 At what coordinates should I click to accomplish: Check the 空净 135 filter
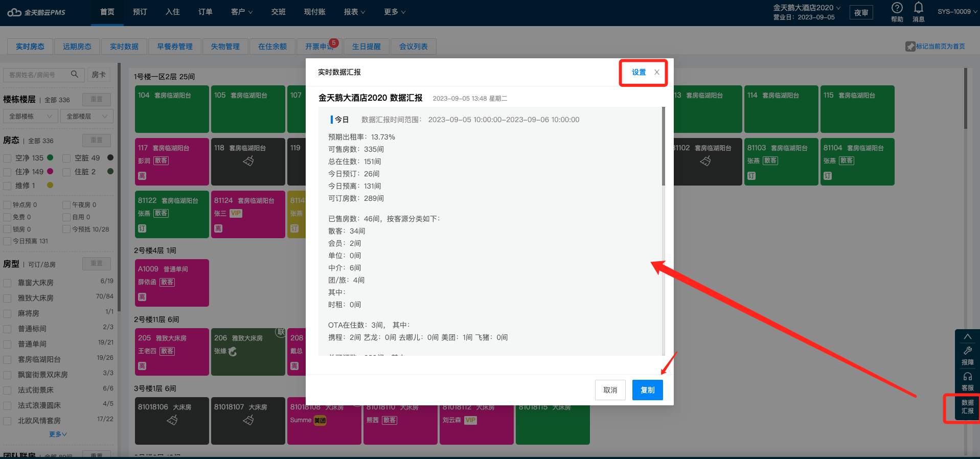tap(7, 158)
